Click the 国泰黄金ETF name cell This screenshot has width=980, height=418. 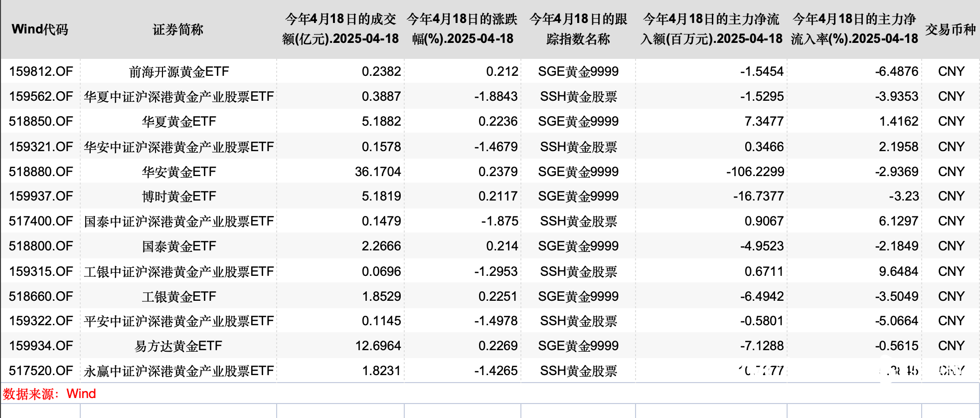pos(178,246)
